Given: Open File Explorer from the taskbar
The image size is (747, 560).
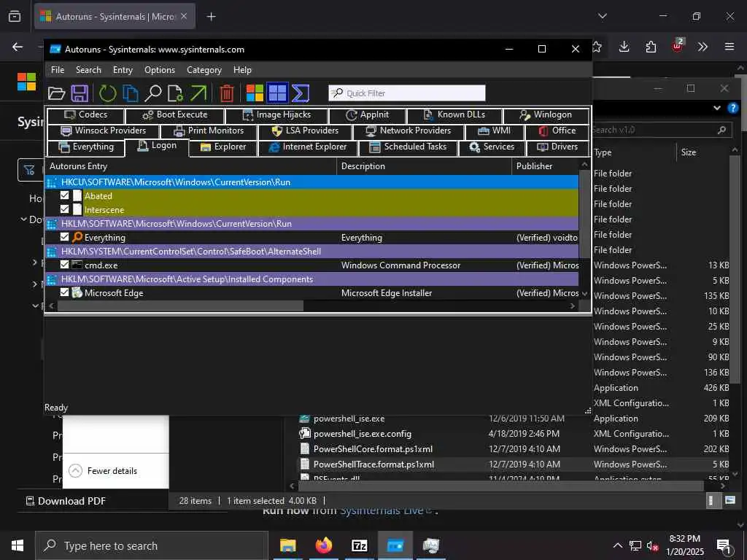Looking at the screenshot, I should (287, 545).
